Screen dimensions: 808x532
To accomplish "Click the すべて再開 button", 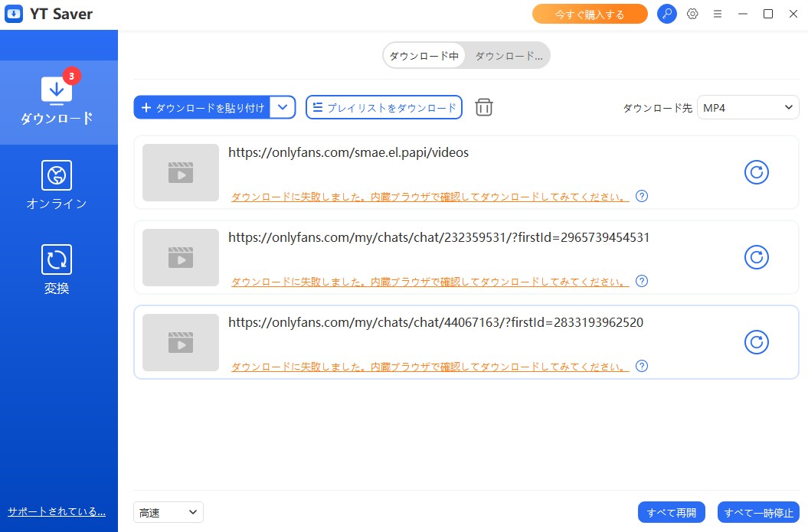I will (672, 512).
